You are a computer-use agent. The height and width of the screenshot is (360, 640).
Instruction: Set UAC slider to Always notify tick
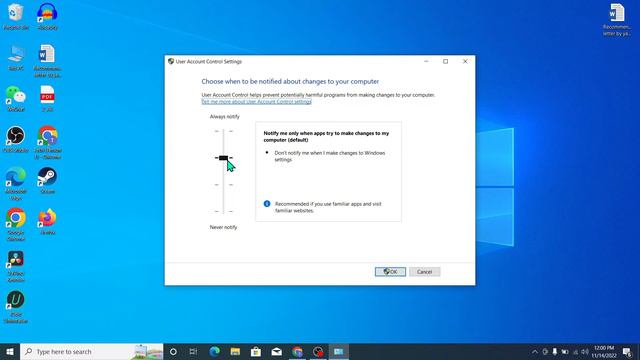click(223, 131)
